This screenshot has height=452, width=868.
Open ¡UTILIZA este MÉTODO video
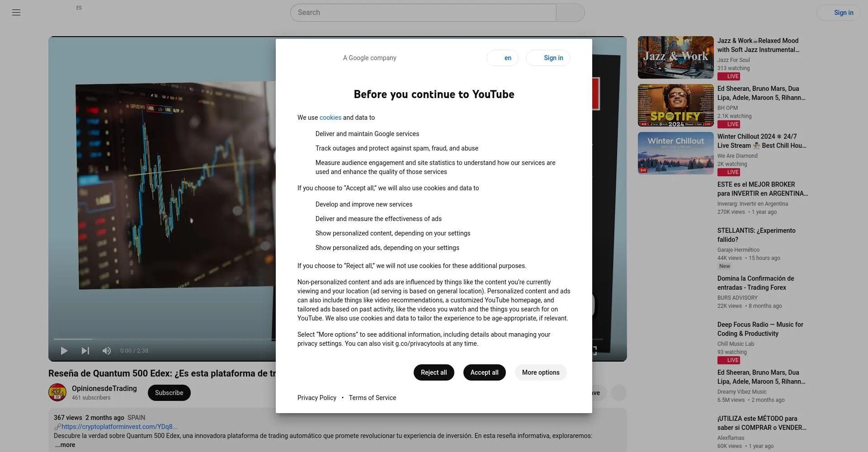[762, 423]
